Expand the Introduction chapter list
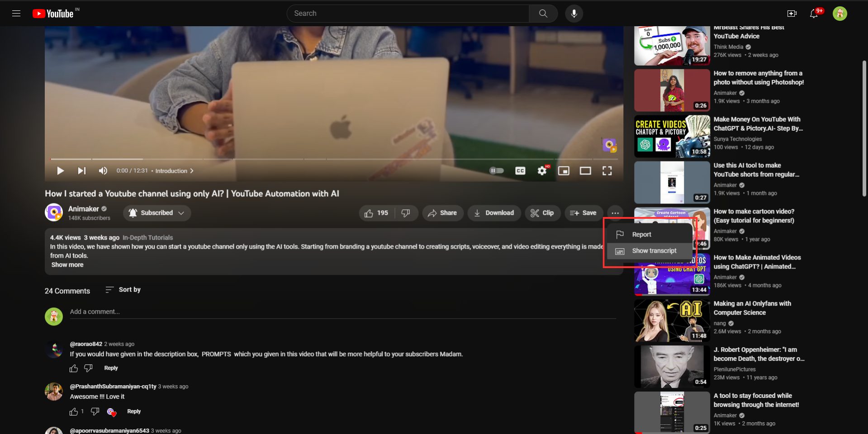 (192, 171)
